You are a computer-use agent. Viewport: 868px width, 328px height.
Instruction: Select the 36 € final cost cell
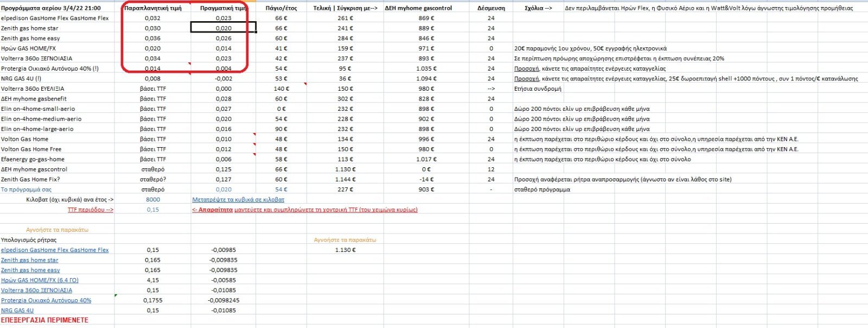(345, 79)
